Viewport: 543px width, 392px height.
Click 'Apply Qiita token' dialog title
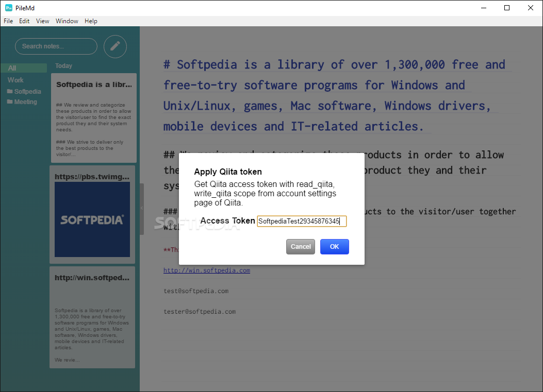point(228,172)
